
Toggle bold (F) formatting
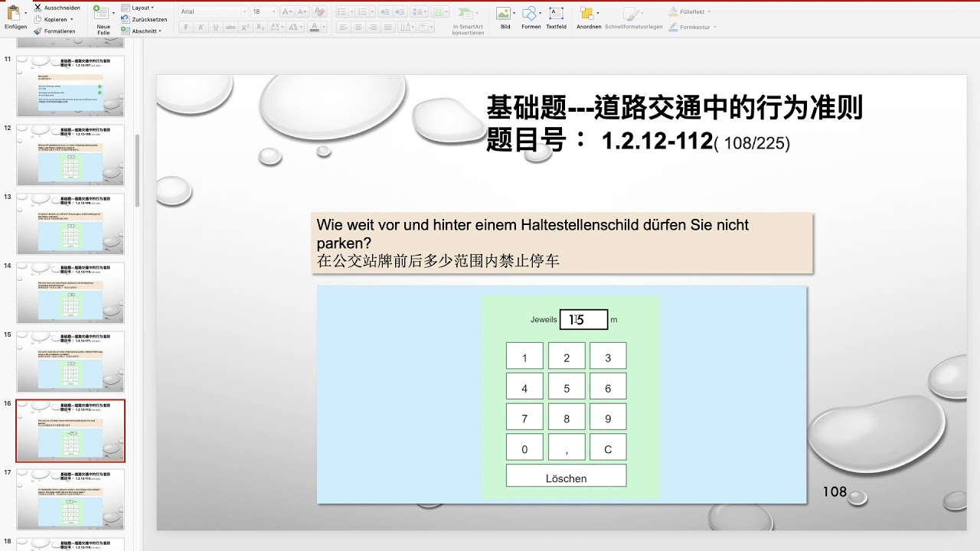click(x=186, y=27)
